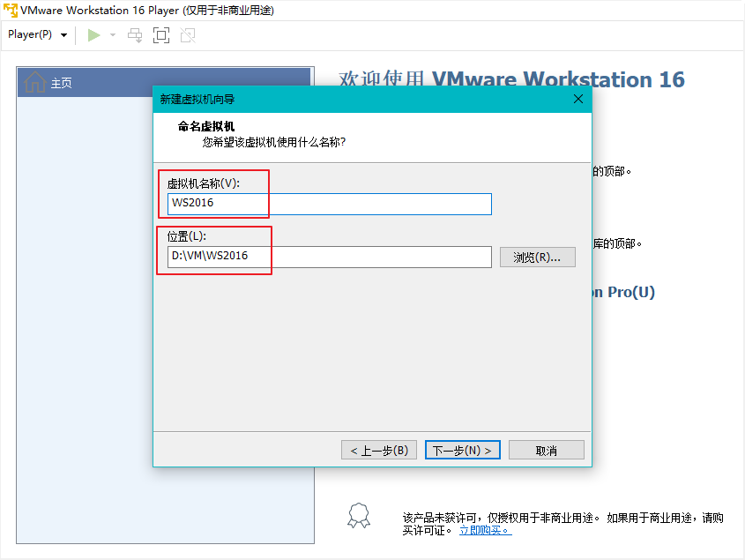745x560 pixels.
Task: Click the 您希望该虚拟机使用什么名称? text
Action: pyautogui.click(x=274, y=142)
